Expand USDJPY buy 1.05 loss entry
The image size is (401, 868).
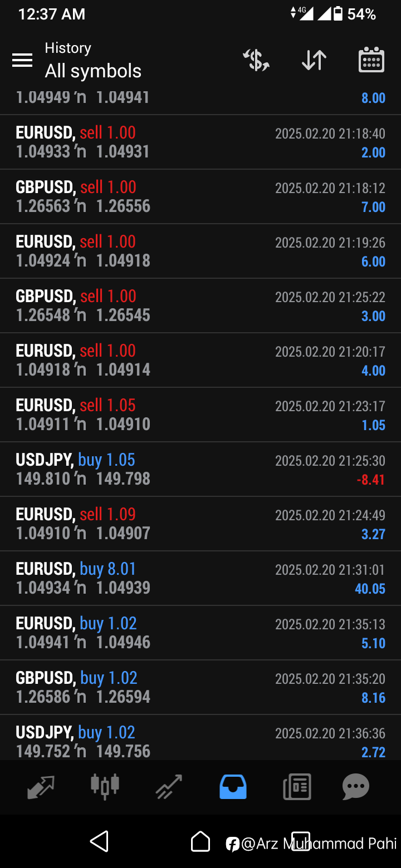pyautogui.click(x=200, y=469)
